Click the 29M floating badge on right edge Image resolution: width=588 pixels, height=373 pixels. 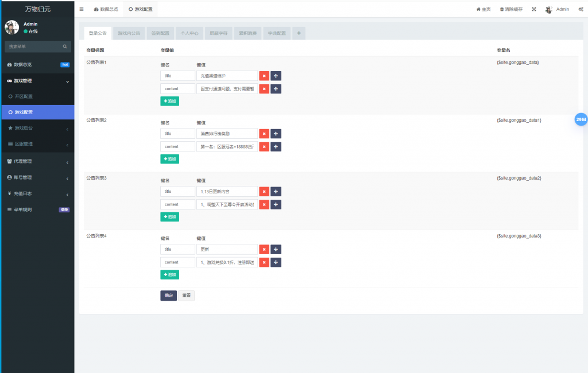(581, 119)
